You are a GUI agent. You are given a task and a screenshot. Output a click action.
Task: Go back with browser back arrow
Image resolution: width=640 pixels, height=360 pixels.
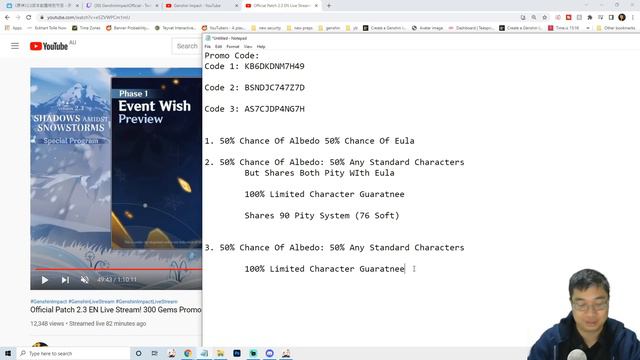pos(7,18)
